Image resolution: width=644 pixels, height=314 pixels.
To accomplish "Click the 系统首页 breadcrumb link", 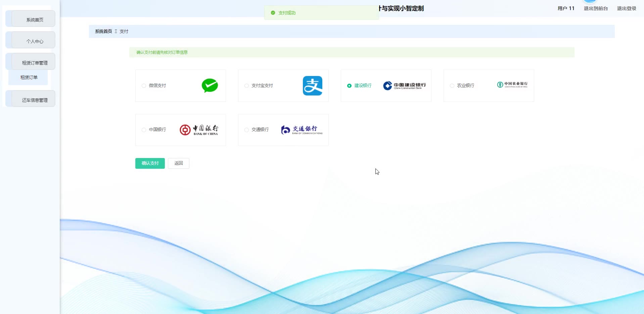I will (103, 31).
